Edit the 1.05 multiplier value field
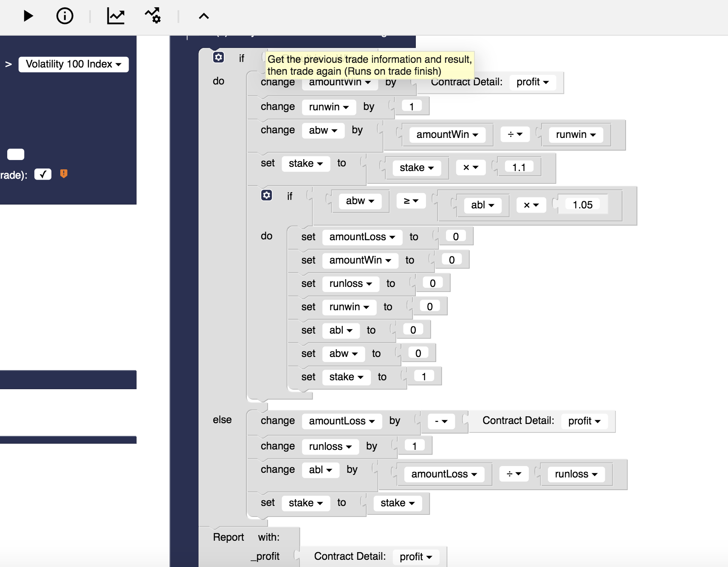728x567 pixels. click(582, 205)
